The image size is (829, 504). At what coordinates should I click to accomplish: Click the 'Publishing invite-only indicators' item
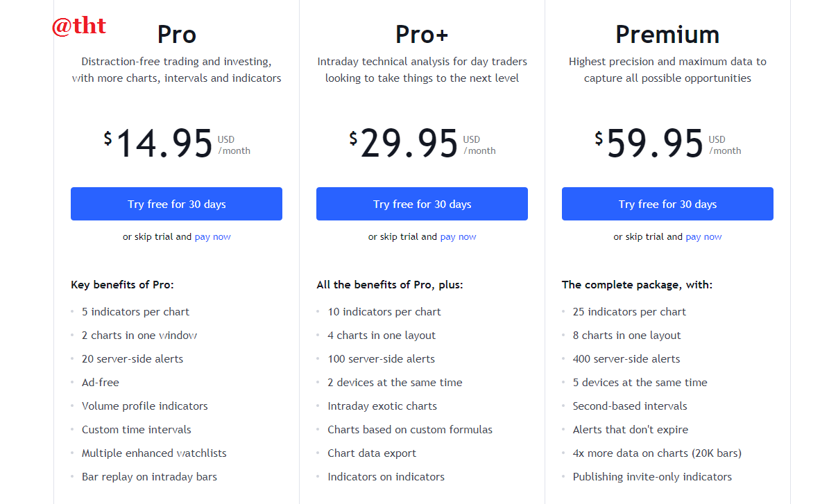652,476
